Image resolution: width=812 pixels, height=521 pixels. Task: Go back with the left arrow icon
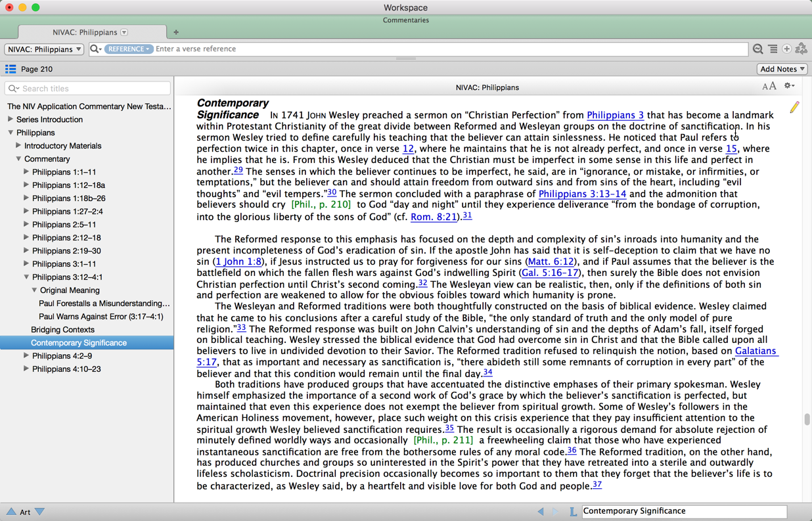(541, 511)
